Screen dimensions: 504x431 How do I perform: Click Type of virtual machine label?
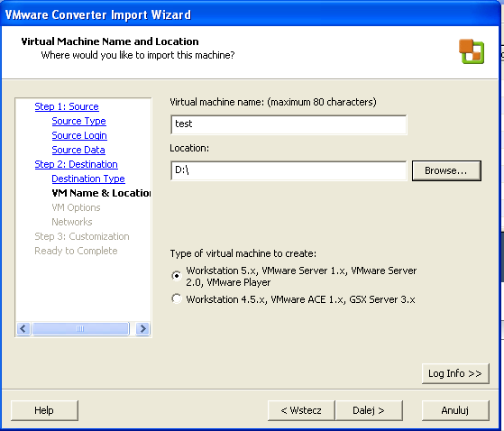(243, 253)
